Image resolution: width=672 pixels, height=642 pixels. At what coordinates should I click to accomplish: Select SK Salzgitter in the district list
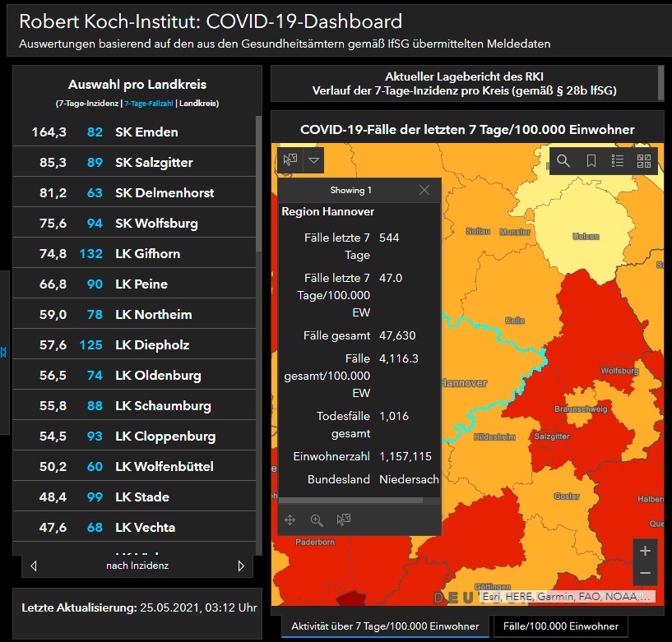[x=134, y=162]
